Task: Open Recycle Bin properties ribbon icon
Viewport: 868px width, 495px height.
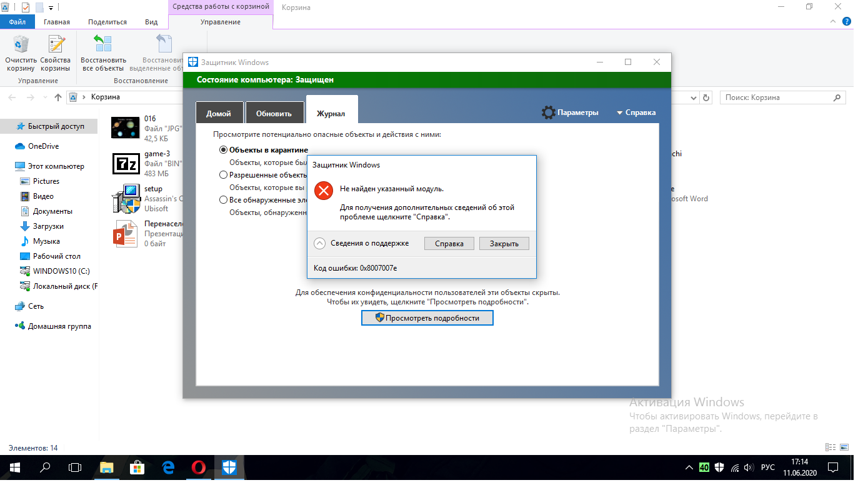Action: [56, 45]
